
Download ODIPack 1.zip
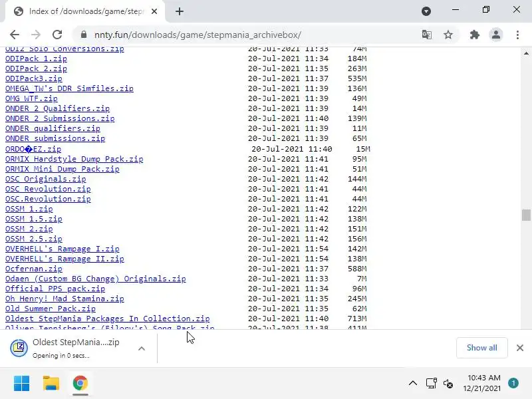coord(36,59)
